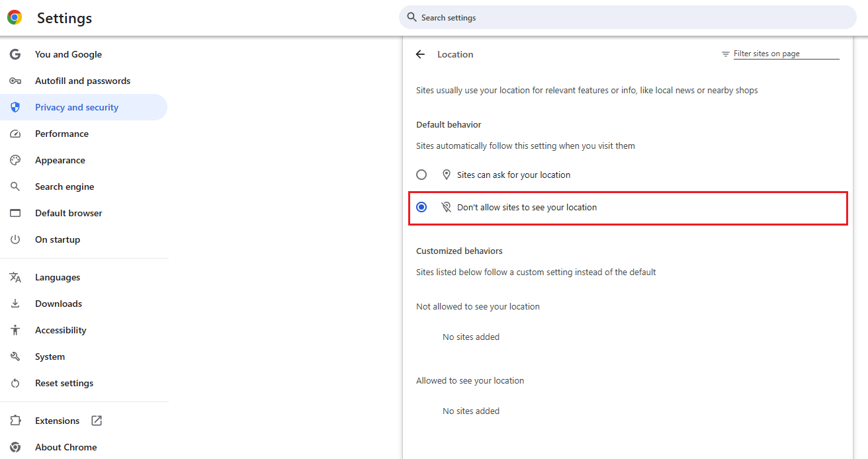Click the Appearance palette icon
The image size is (868, 459).
click(x=15, y=160)
